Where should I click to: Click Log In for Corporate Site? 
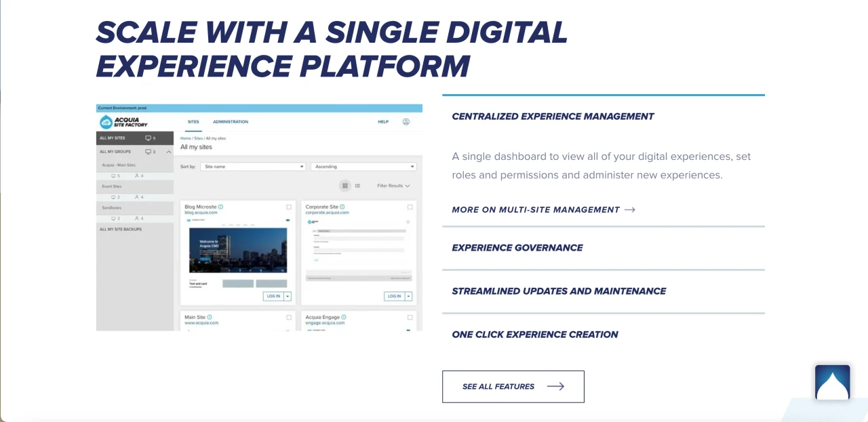point(394,296)
